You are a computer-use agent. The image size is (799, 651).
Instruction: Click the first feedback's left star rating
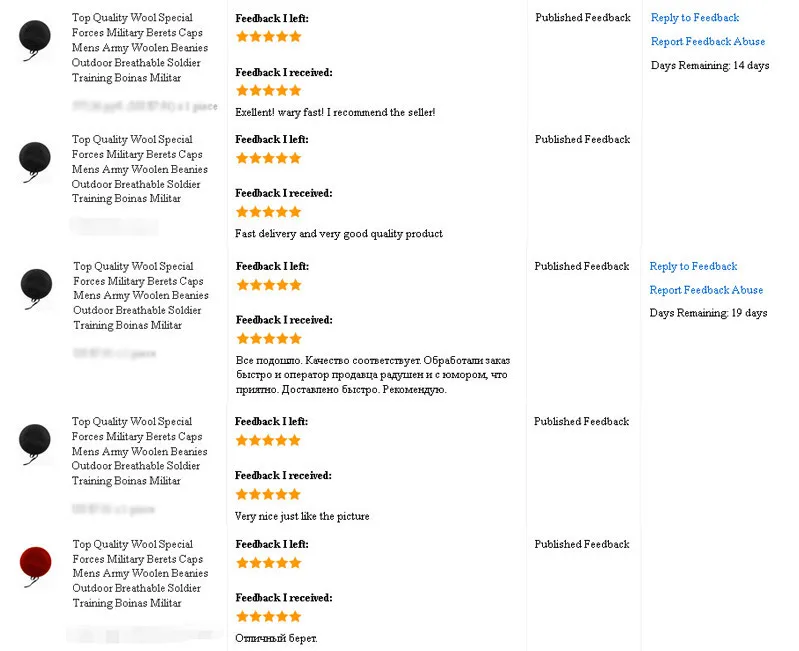click(269, 37)
